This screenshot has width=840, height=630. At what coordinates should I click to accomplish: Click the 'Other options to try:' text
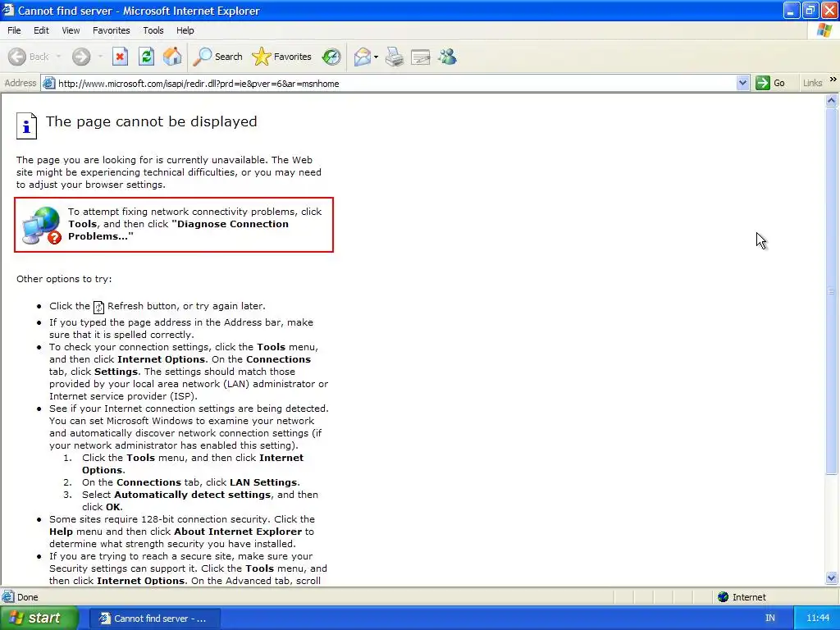[x=64, y=279]
